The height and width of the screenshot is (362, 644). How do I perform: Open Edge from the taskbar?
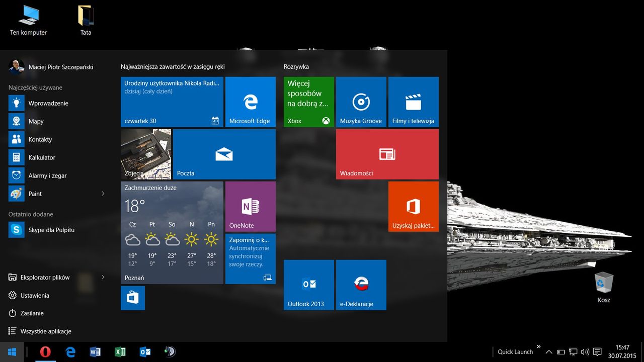pyautogui.click(x=70, y=352)
